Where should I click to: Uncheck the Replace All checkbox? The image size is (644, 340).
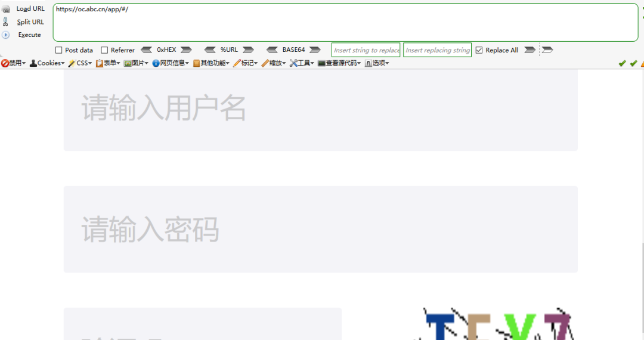pos(479,50)
